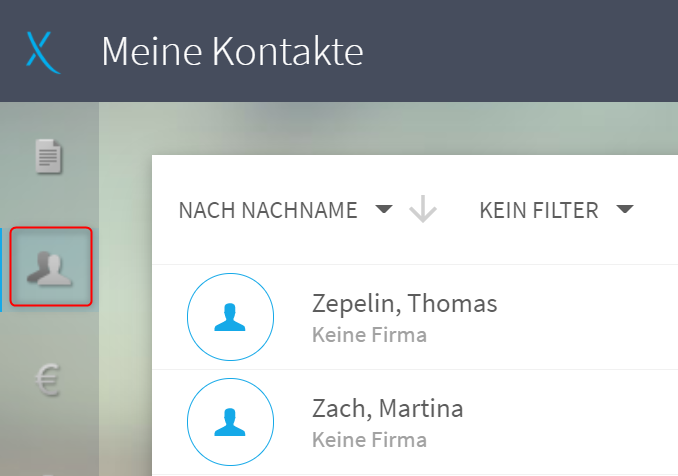Screen dimensions: 678x476
Task: Click Keine Firma under Zach, Martina
Action: pyautogui.click(x=369, y=440)
